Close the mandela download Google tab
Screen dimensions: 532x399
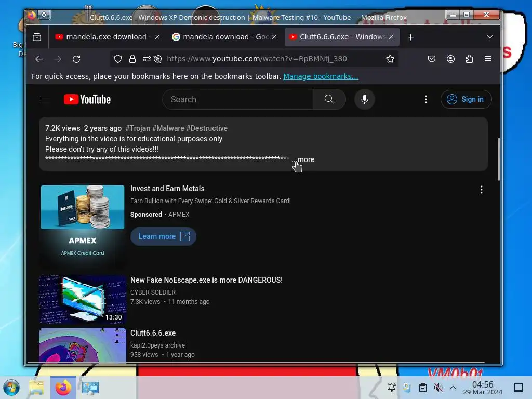pos(274,37)
